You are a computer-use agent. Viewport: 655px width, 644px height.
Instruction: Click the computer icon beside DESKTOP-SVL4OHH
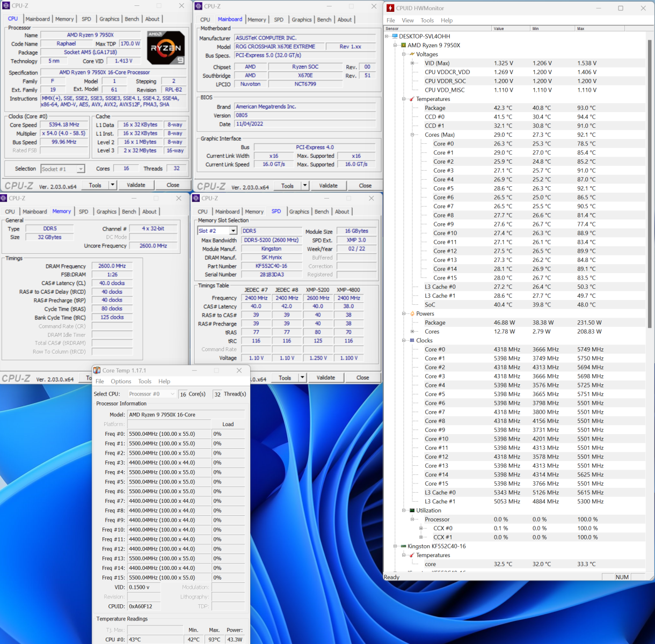pos(395,36)
